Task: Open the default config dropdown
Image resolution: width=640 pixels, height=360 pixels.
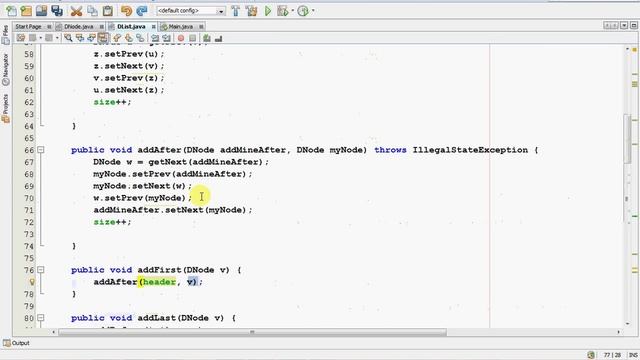Action: pyautogui.click(x=191, y=11)
